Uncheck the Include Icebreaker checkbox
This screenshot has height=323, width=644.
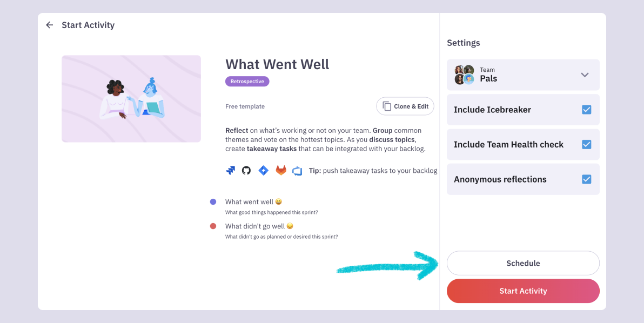click(x=586, y=110)
